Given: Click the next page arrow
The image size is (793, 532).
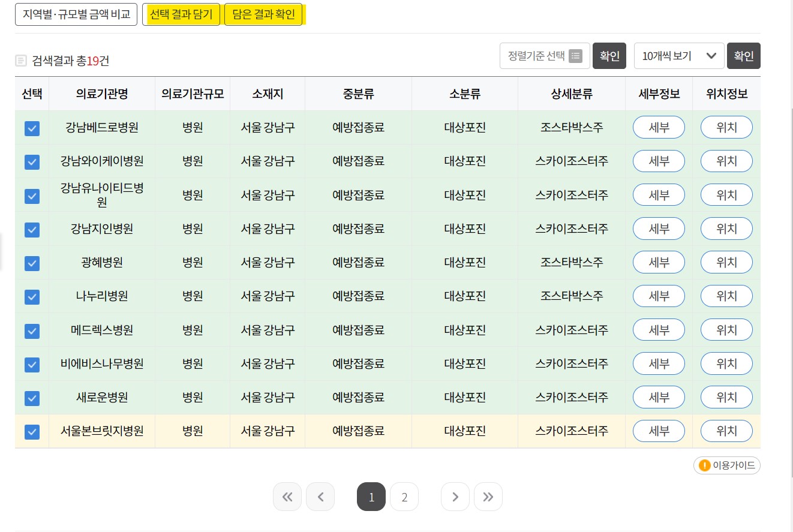Looking at the screenshot, I should [x=455, y=497].
